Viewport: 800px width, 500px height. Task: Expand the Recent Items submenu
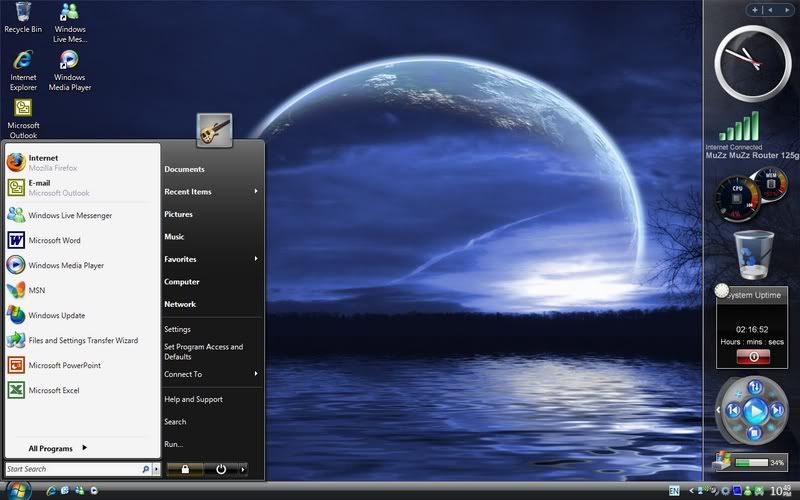coord(211,192)
